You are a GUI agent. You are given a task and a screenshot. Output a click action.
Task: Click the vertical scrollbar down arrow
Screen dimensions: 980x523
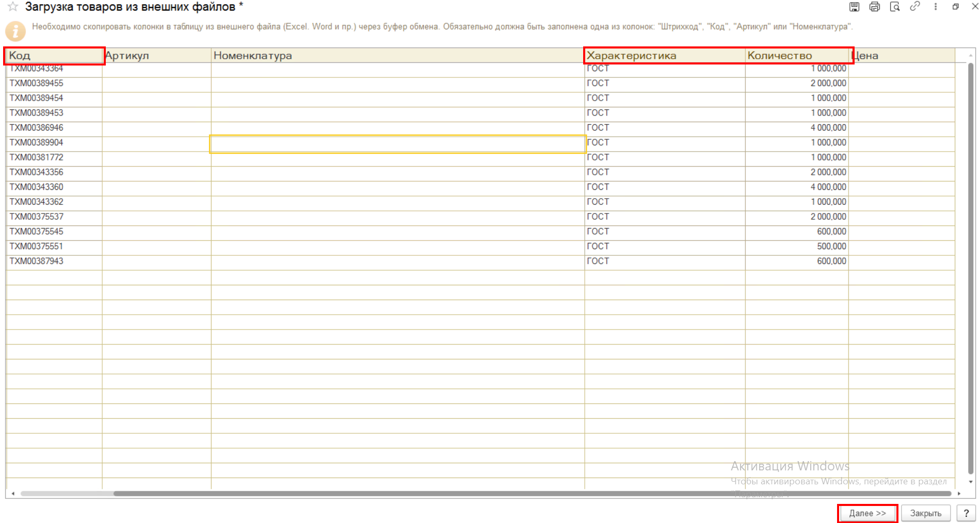[971, 482]
